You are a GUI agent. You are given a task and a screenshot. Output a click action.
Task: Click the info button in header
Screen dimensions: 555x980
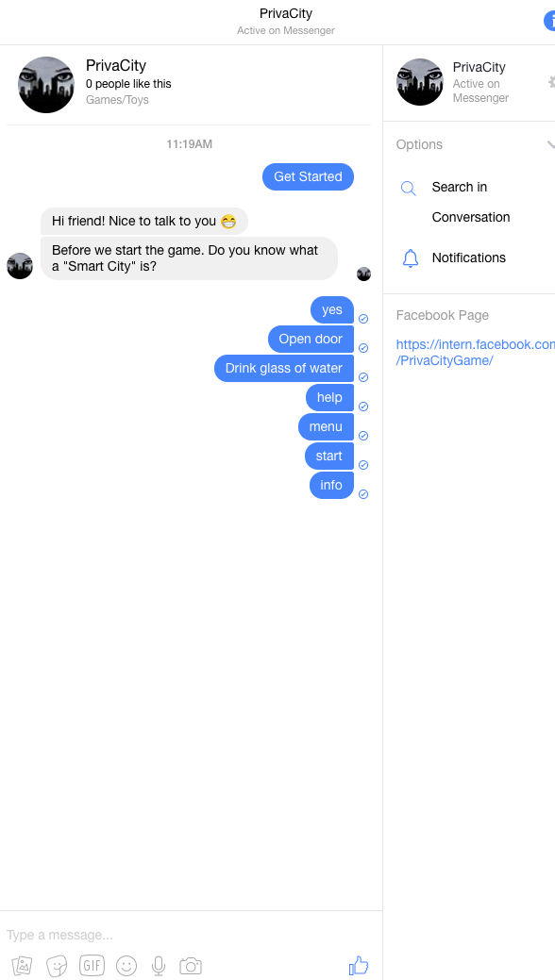point(549,21)
